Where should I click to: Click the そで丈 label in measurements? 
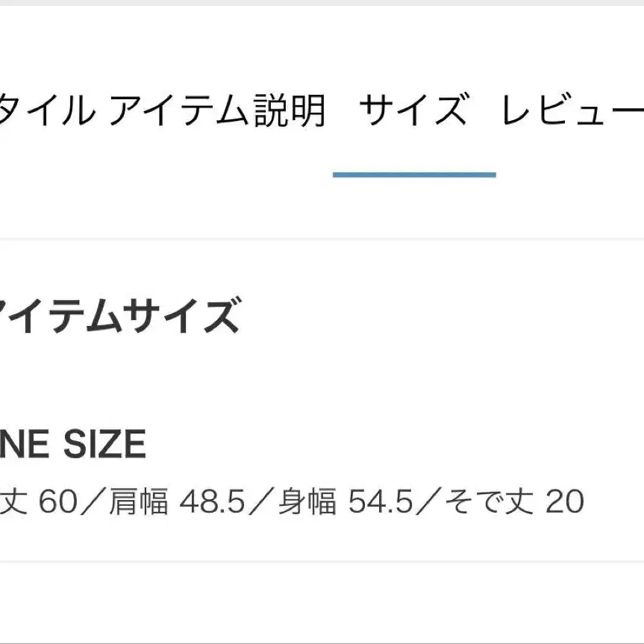pyautogui.click(x=488, y=502)
